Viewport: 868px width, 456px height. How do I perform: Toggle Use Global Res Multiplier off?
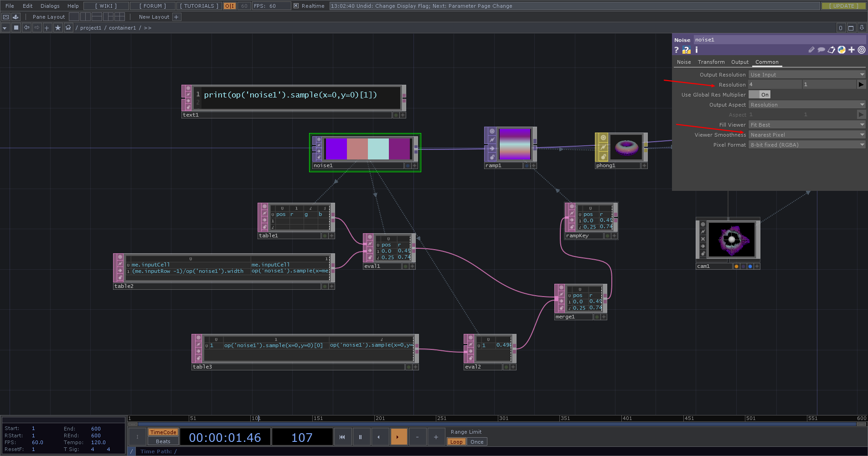tap(759, 94)
